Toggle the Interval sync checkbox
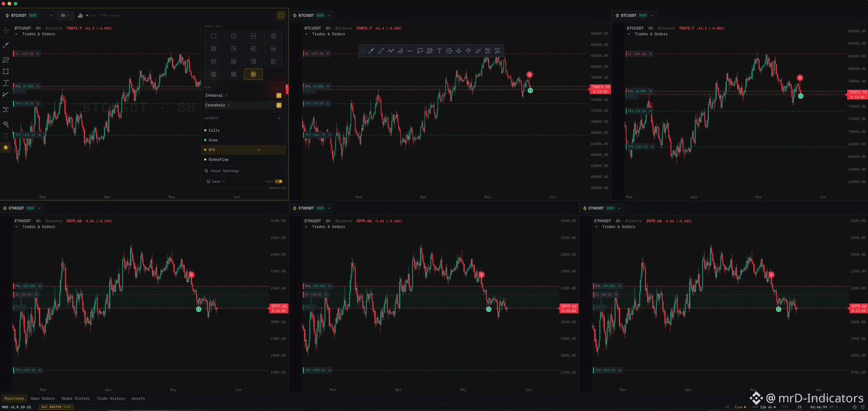 pyautogui.click(x=279, y=95)
